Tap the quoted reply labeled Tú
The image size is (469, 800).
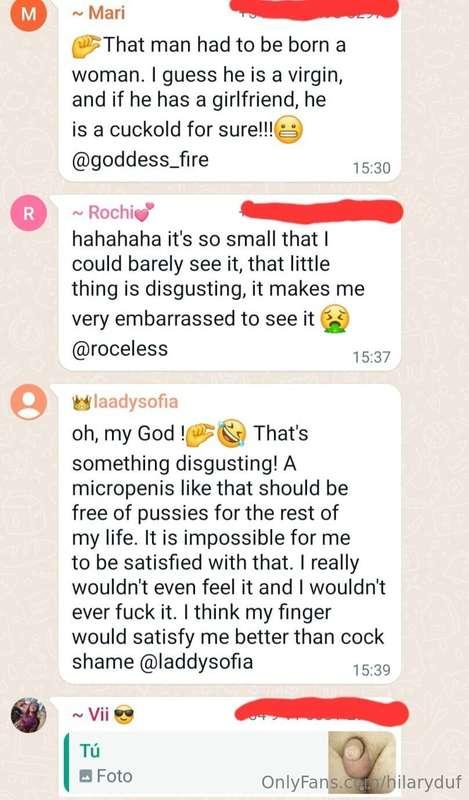click(231, 763)
